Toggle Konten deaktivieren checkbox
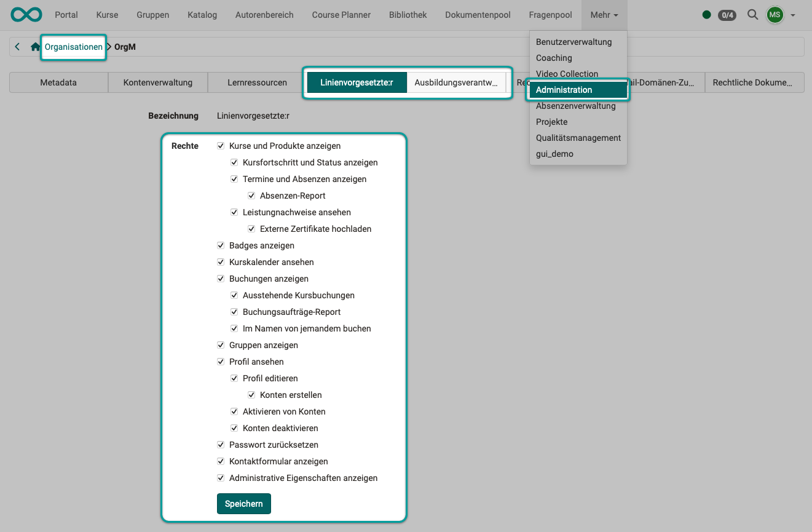The image size is (812, 532). tap(234, 428)
